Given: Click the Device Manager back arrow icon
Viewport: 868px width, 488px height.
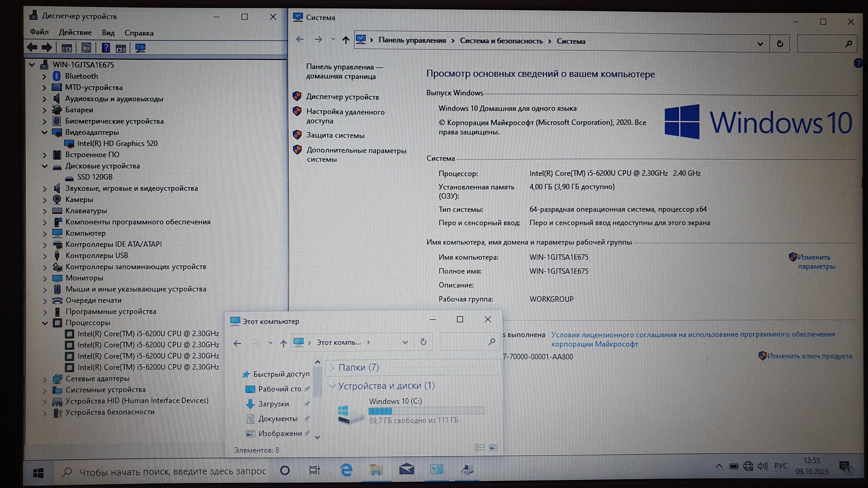Looking at the screenshot, I should click(32, 48).
